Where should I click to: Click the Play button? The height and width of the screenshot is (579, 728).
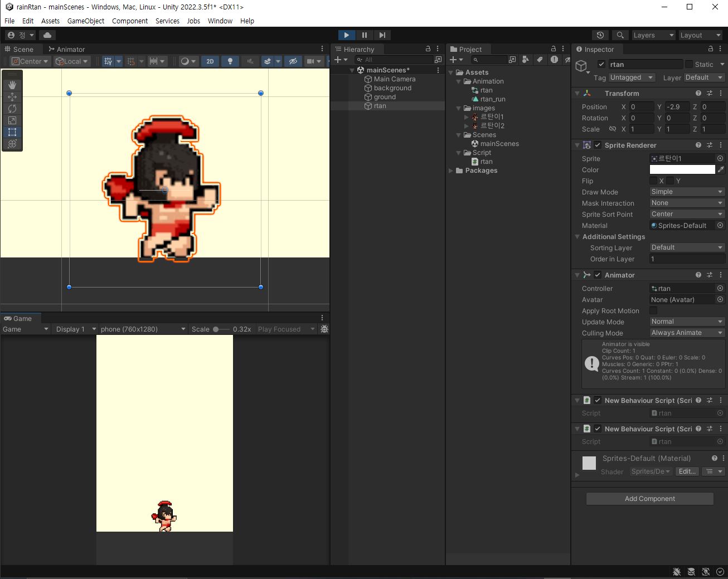tap(346, 35)
